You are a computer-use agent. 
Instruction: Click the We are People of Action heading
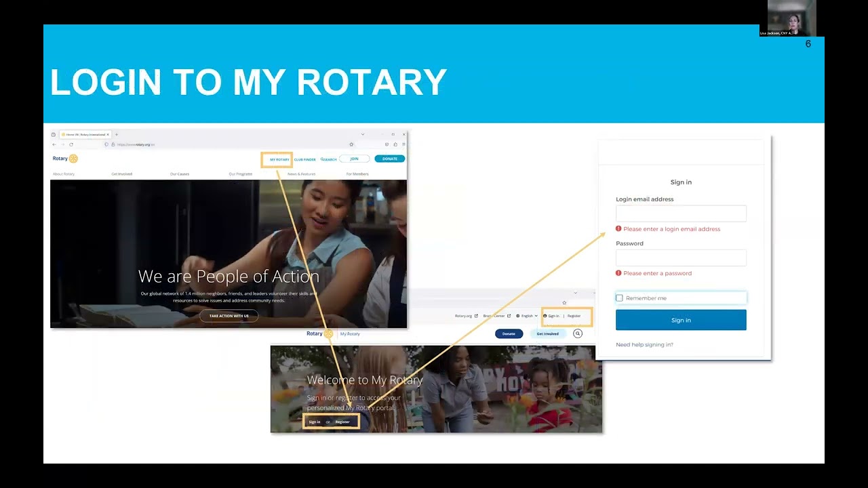229,276
